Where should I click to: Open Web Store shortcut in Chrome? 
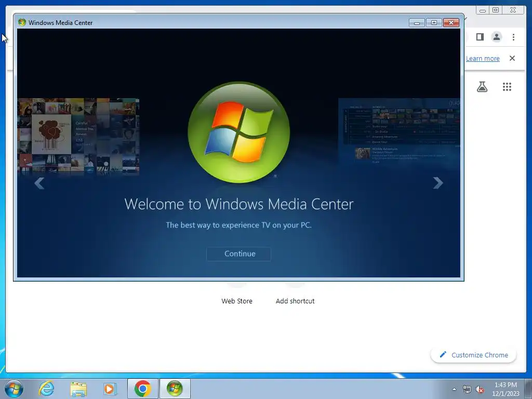coord(237,301)
